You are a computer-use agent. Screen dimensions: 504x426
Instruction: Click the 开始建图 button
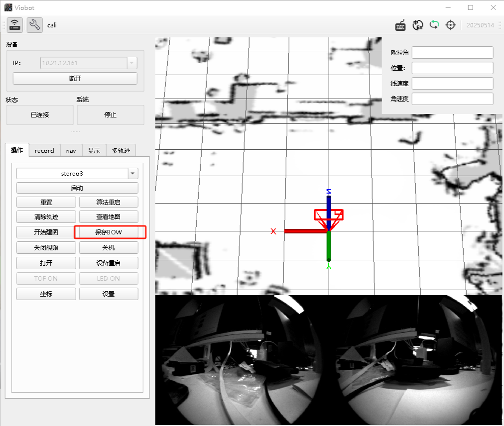click(x=46, y=232)
